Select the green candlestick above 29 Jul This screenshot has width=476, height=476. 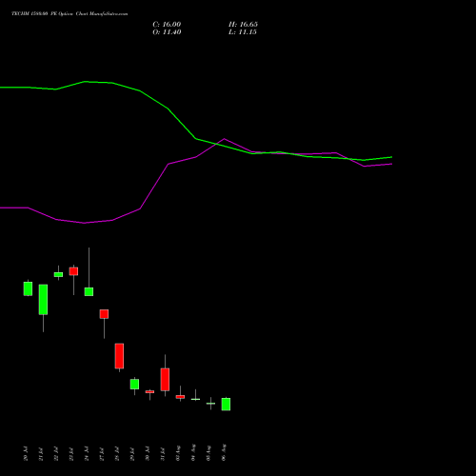[134, 384]
